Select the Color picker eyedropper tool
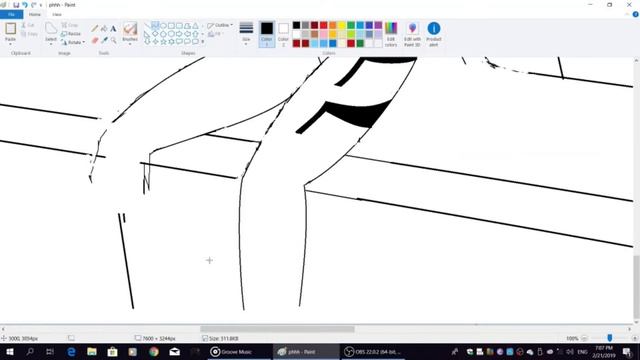This screenshot has width=640, height=360. coord(104,40)
